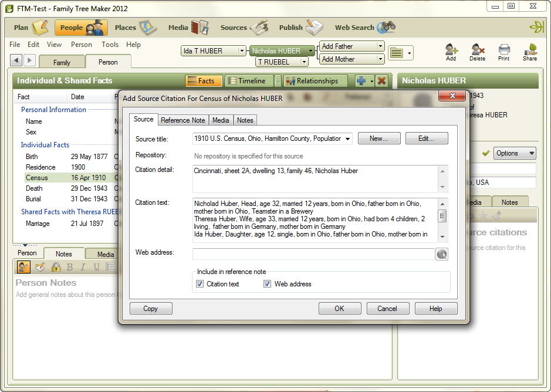Switch to the dialog's Notes tab
Screen dimensions: 551x392
(x=245, y=120)
